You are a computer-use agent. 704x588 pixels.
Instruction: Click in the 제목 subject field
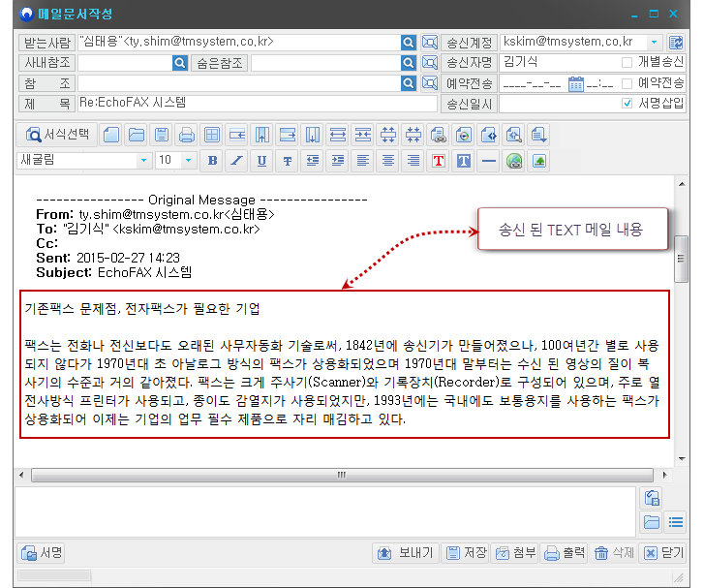click(x=258, y=104)
